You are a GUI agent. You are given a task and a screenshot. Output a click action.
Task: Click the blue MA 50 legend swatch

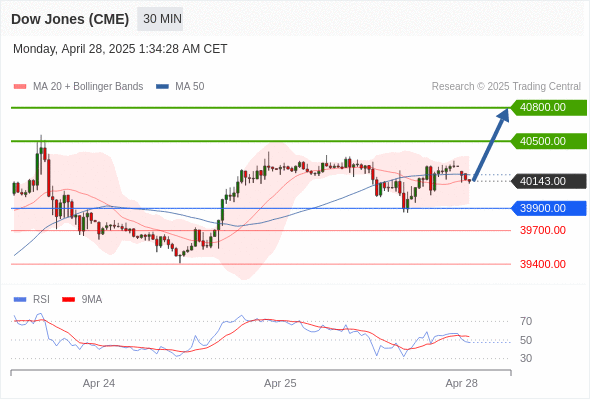pyautogui.click(x=162, y=87)
